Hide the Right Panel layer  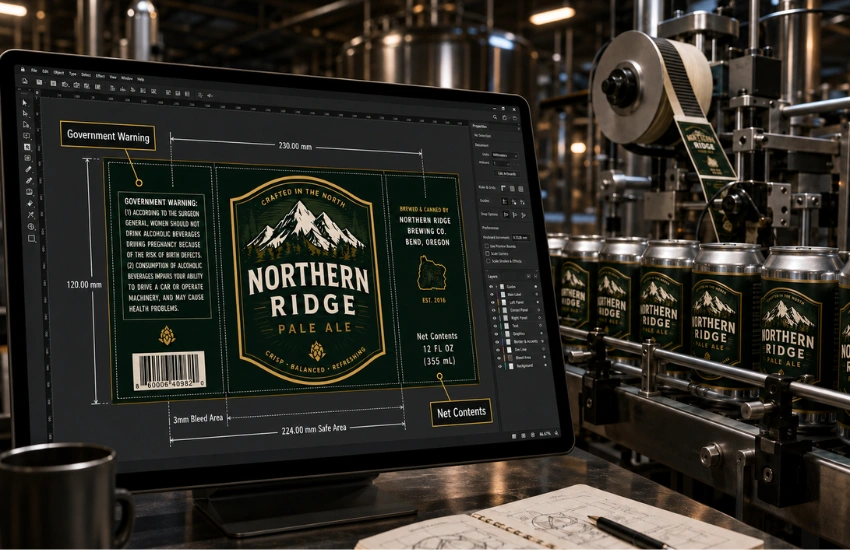[494, 318]
